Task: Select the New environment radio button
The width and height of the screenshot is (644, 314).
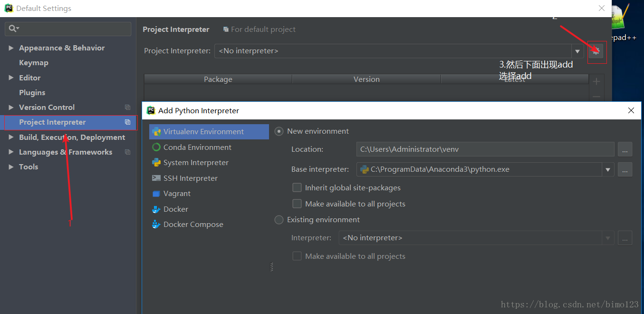Action: click(x=279, y=131)
